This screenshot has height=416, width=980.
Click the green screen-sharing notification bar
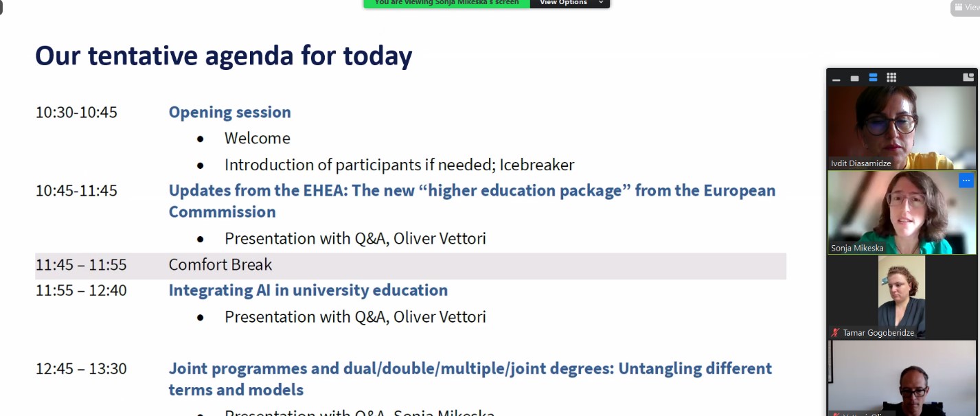tap(446, 3)
